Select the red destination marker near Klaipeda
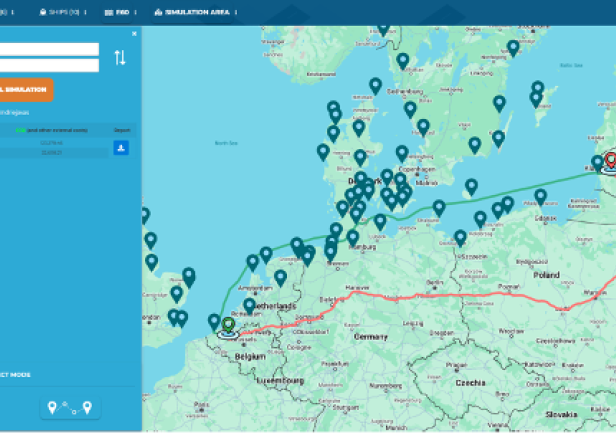616x433 pixels. 611,162
